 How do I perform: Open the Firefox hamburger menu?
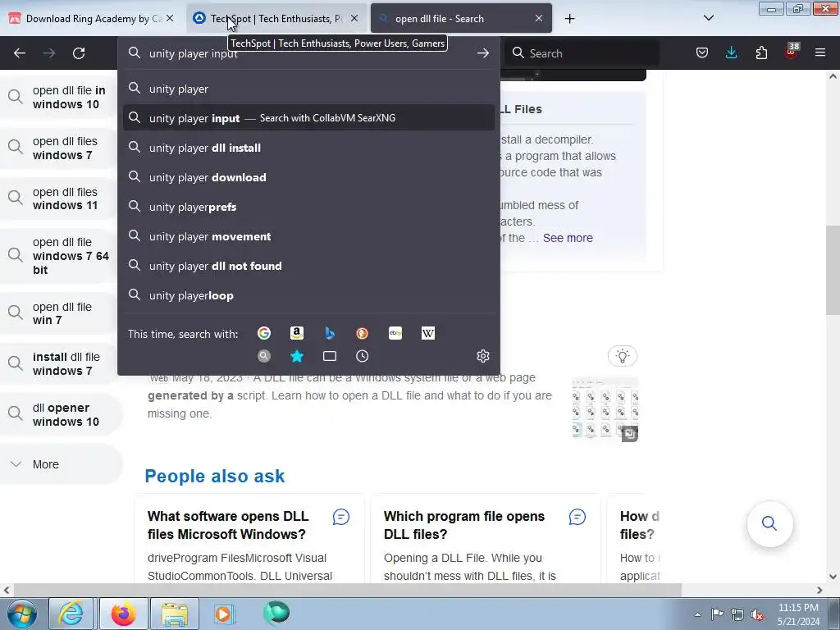click(820, 52)
